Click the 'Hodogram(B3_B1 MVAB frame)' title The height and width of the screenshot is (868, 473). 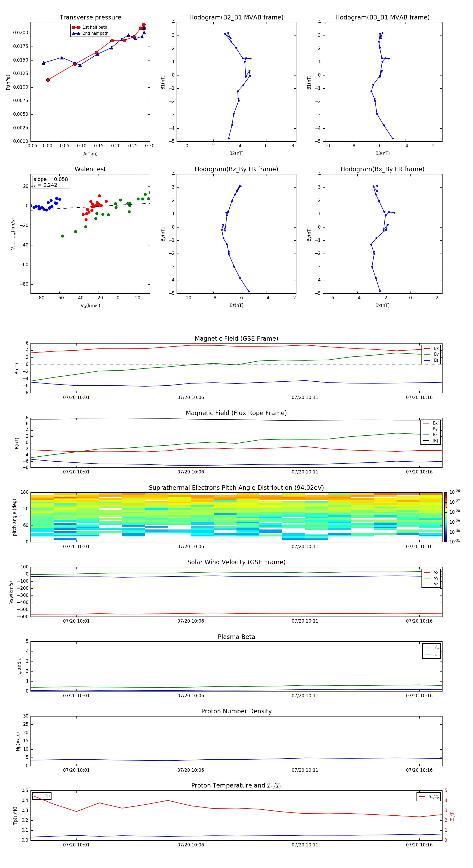pos(382,17)
